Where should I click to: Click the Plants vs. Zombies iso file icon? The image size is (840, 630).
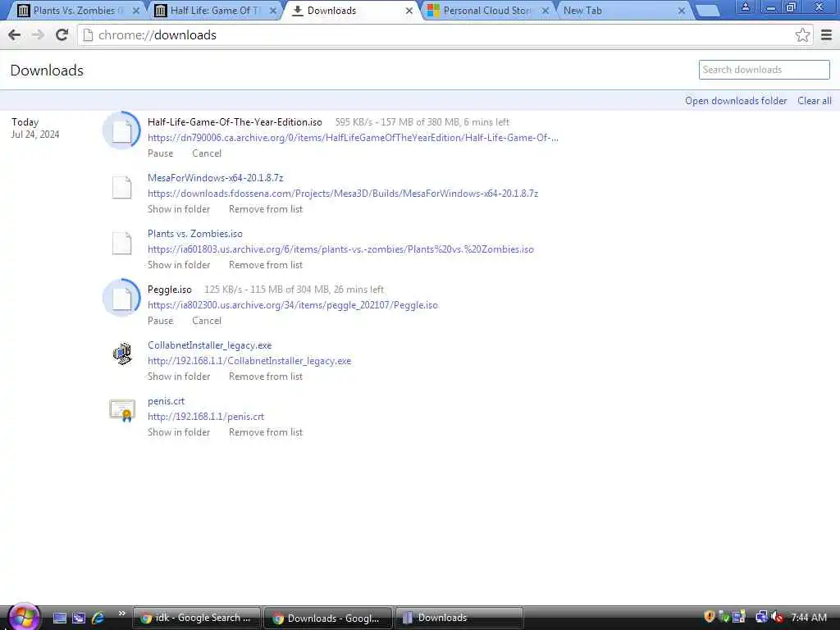121,243
